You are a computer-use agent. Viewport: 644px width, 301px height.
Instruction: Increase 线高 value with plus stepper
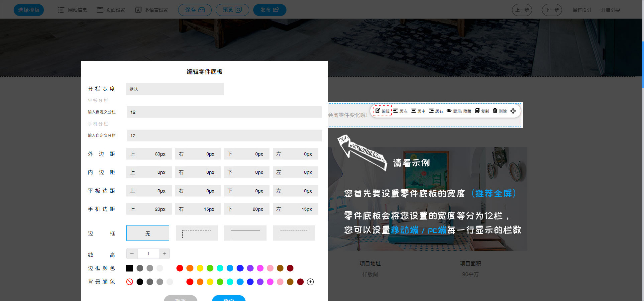(164, 254)
